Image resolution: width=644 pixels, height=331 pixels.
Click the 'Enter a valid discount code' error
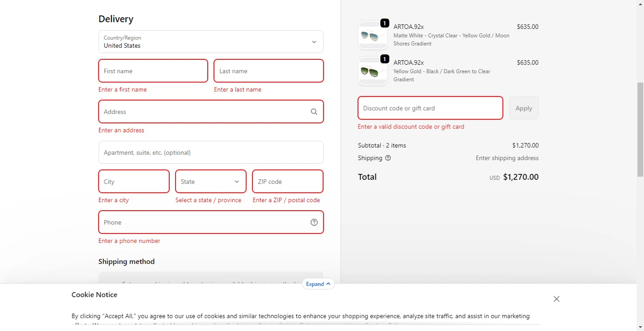(x=411, y=127)
